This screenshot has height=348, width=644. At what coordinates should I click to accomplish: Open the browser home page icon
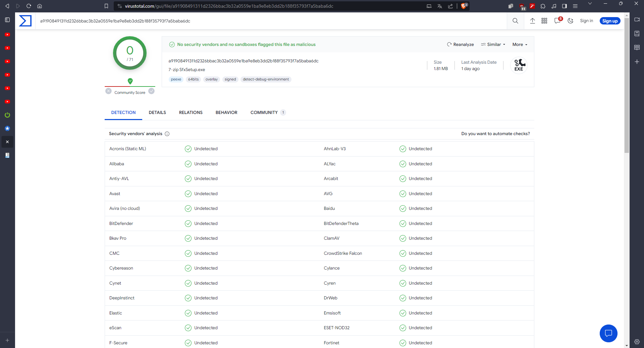click(x=40, y=6)
